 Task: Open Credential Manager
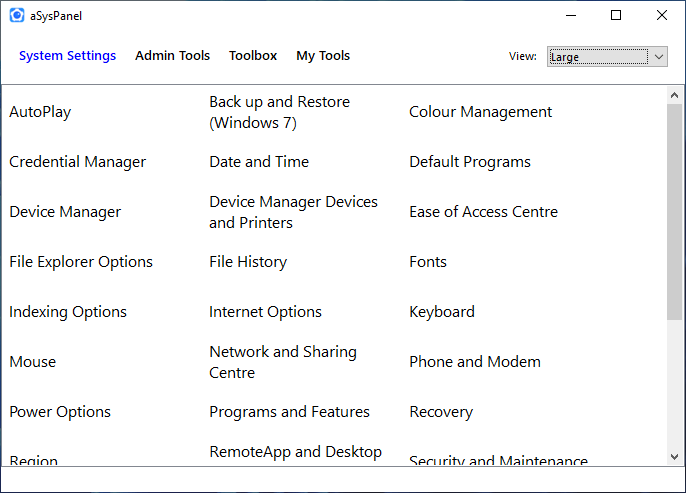[77, 162]
